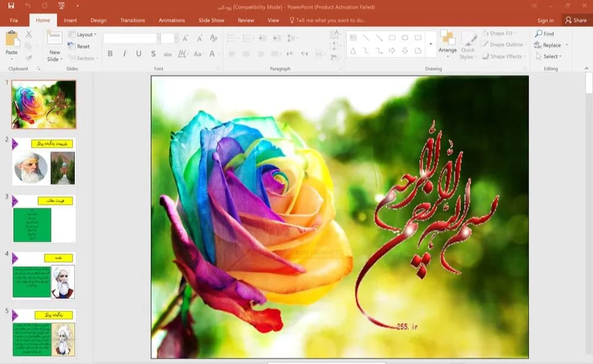Toggle Strikethrough formatting
This screenshot has height=364, width=593.
point(168,54)
